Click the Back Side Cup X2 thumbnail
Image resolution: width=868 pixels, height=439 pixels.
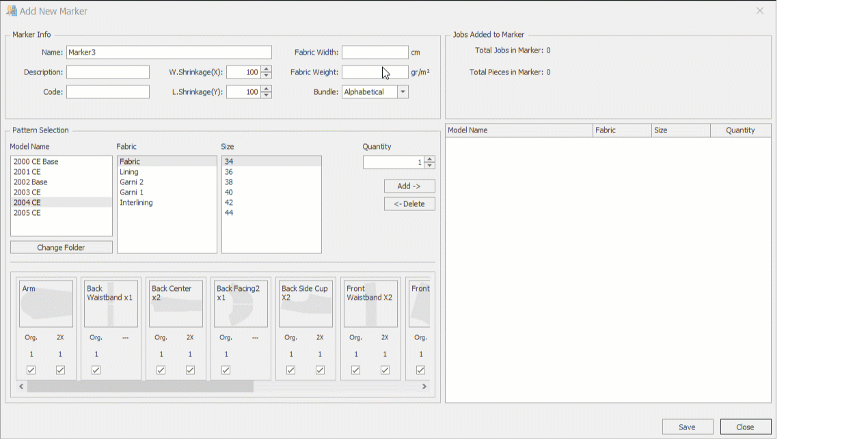(x=306, y=304)
